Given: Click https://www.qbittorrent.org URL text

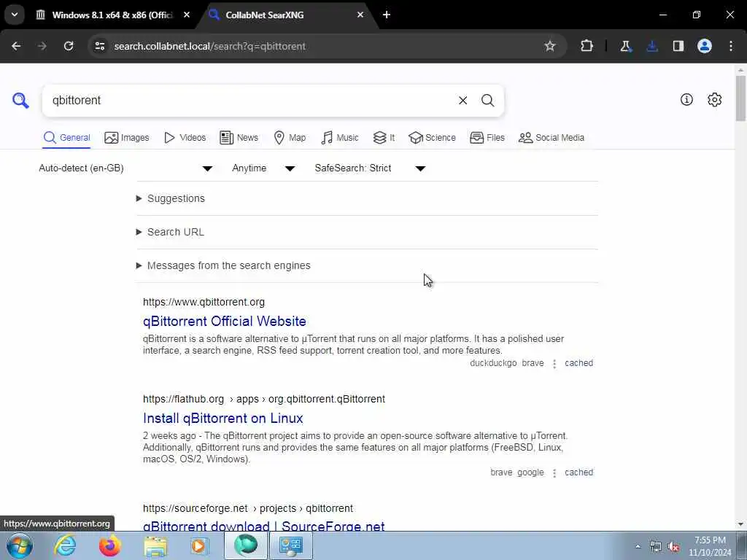Looking at the screenshot, I should [204, 302].
